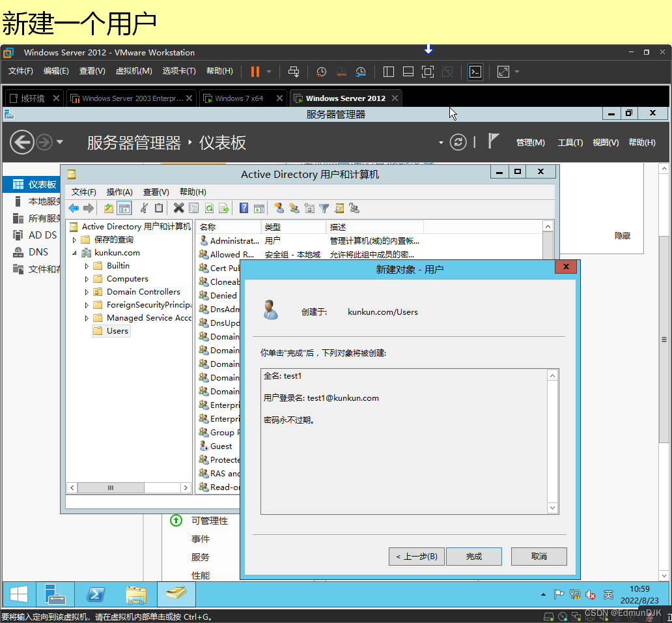Click the 取消 button in the dialog
Image resolution: width=672 pixels, height=623 pixels.
click(539, 557)
